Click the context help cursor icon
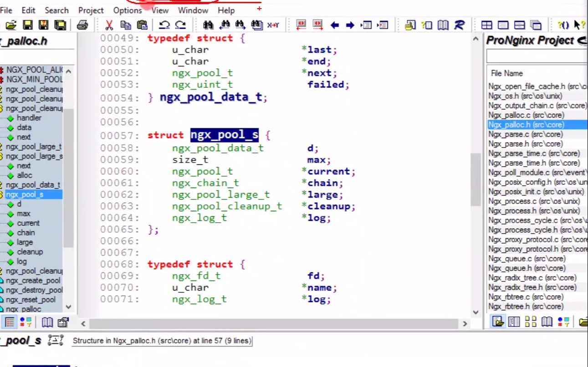 579,25
